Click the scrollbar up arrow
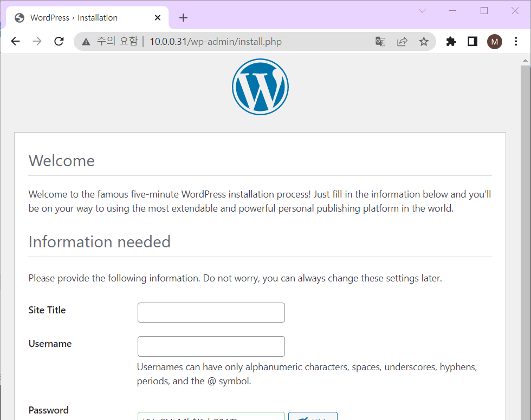531x420 pixels. (x=525, y=61)
